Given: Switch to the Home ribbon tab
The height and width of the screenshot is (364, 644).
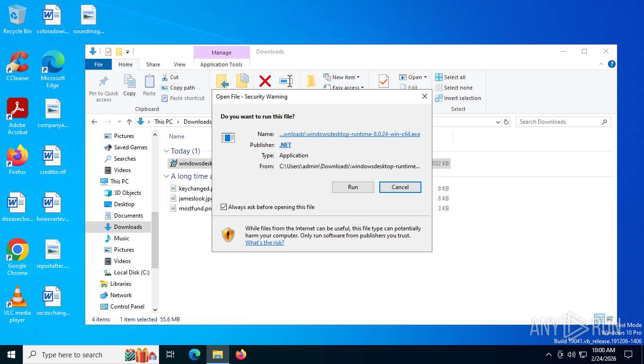Looking at the screenshot, I should [x=125, y=64].
